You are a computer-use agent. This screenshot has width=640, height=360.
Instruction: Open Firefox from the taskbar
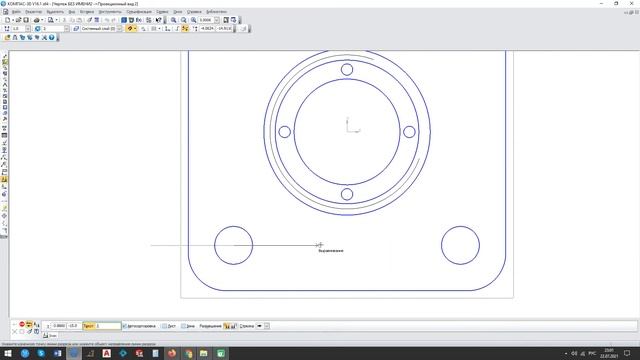[172, 353]
